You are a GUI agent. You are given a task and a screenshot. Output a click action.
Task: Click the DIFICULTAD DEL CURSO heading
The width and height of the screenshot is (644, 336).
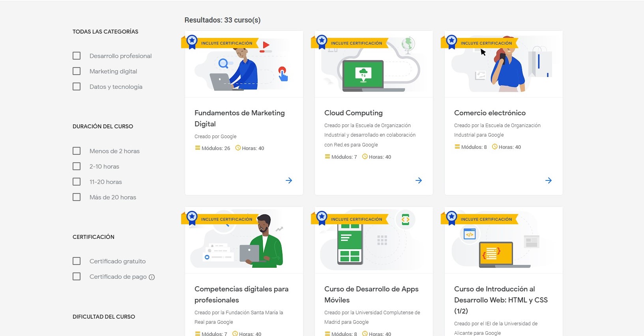point(104,317)
